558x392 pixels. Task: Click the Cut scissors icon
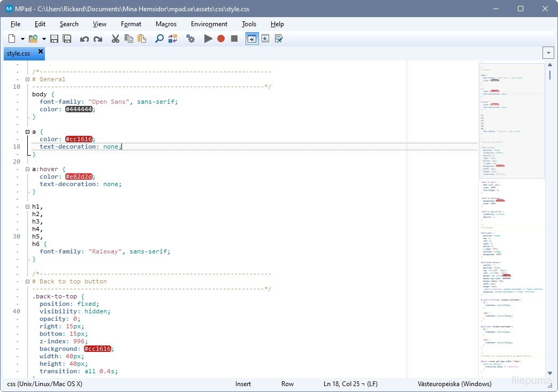coord(115,39)
